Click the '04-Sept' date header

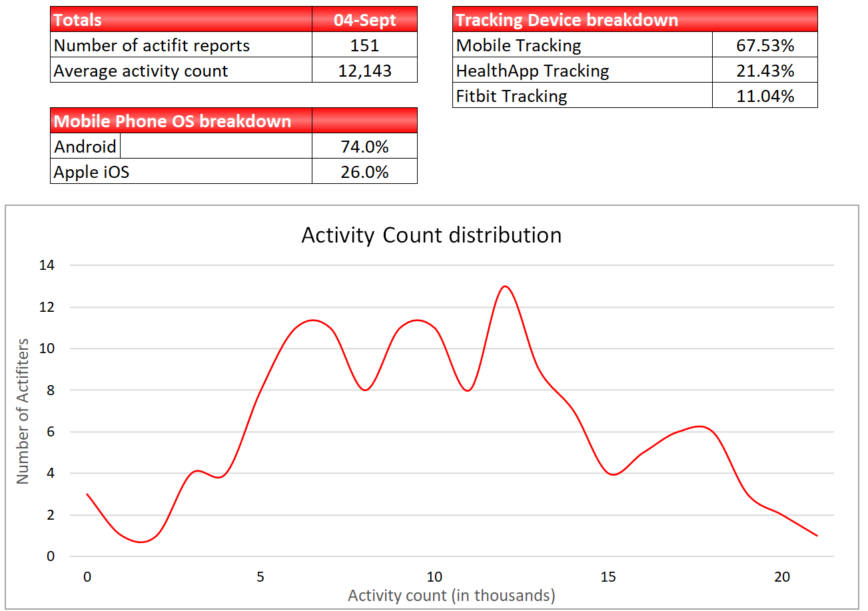click(x=364, y=19)
